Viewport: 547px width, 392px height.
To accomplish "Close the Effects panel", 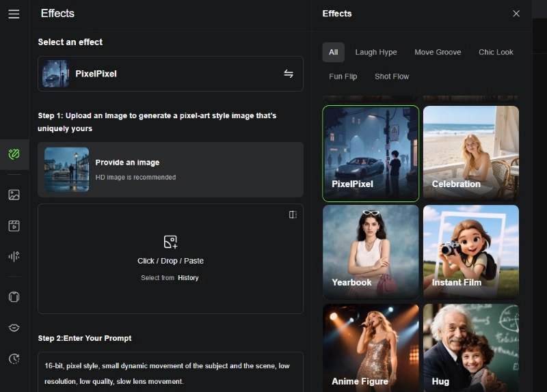I will [516, 14].
